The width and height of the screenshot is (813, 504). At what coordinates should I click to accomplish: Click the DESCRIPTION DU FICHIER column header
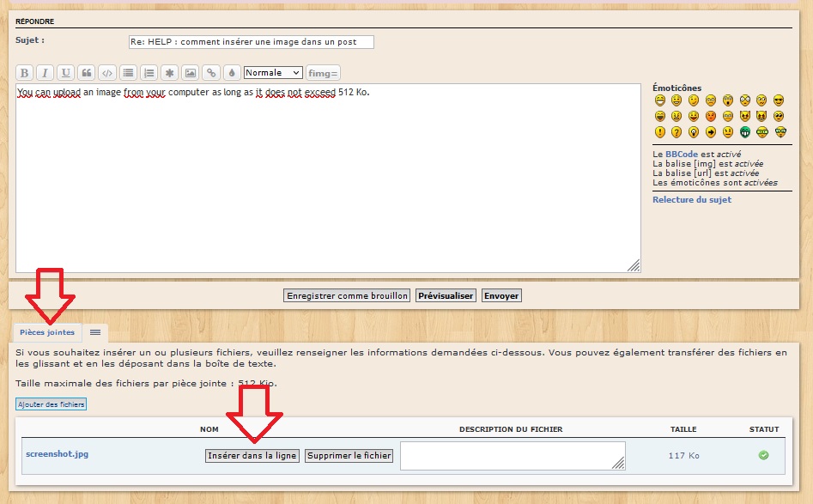click(511, 429)
